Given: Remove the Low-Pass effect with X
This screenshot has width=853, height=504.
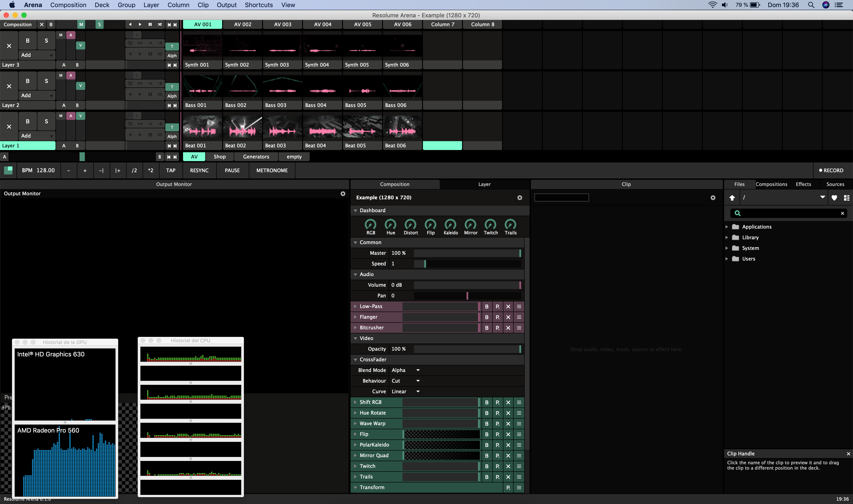Looking at the screenshot, I should [x=508, y=306].
